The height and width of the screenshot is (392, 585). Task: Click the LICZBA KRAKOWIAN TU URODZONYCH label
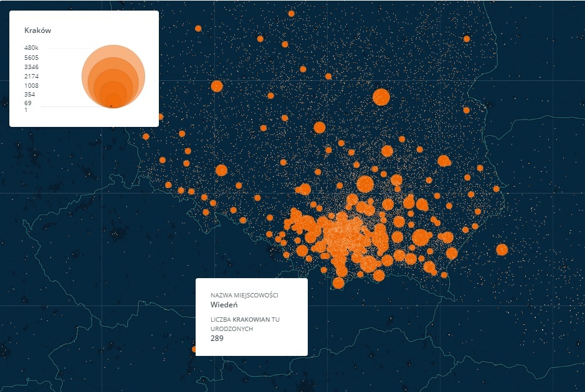coord(245,324)
